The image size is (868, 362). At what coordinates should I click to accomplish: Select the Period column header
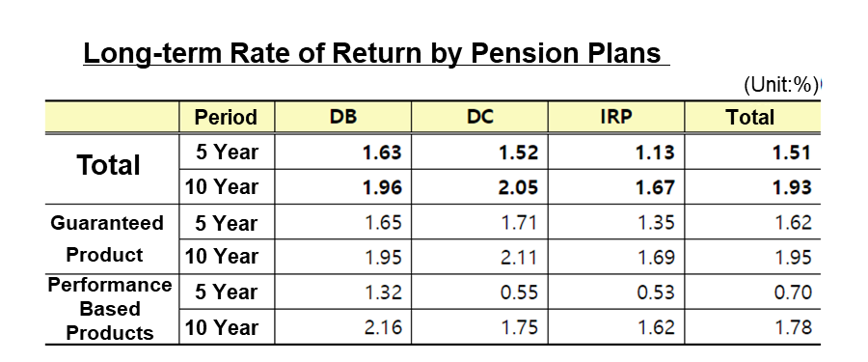pyautogui.click(x=226, y=118)
